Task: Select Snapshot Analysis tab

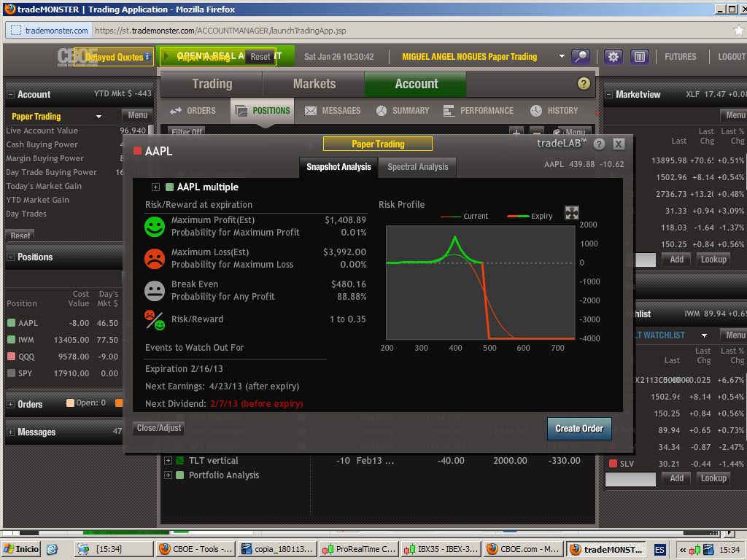Action: [x=338, y=167]
